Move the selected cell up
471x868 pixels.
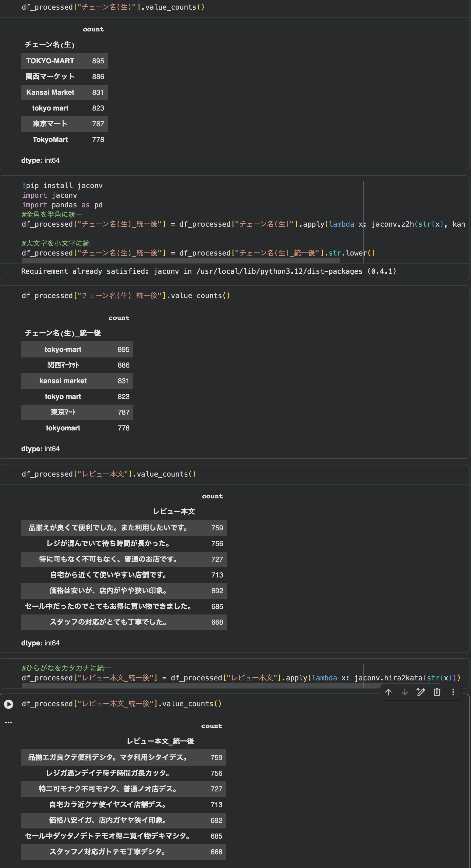(389, 692)
